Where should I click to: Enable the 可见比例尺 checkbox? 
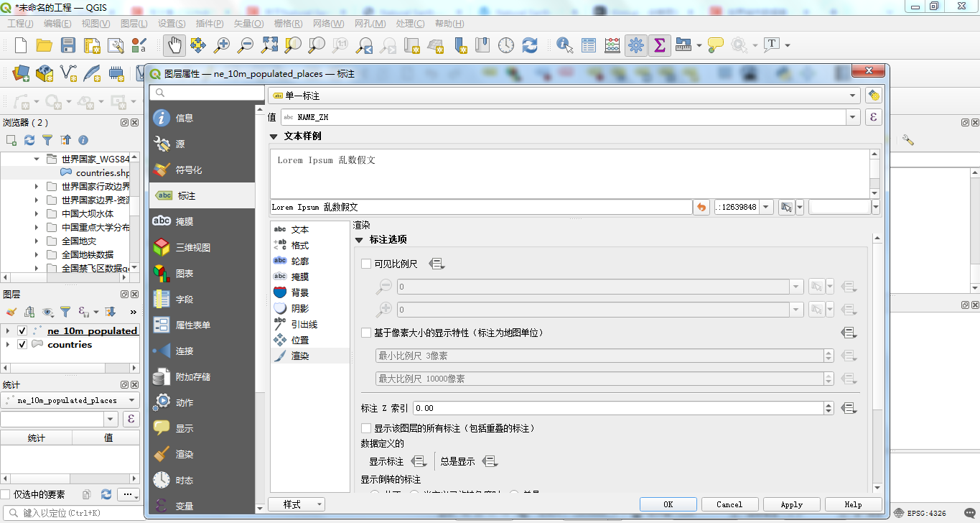point(366,264)
